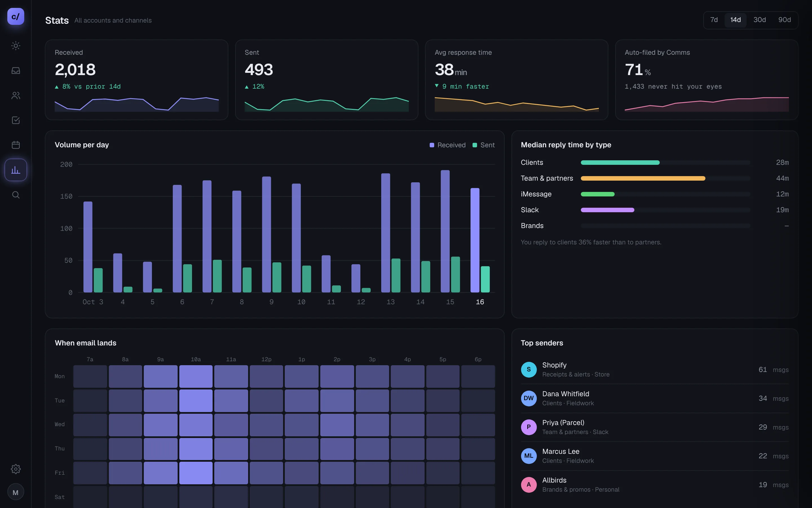Click the Oct 15 received bar
Viewport: 812px width, 508px height.
pos(445,231)
